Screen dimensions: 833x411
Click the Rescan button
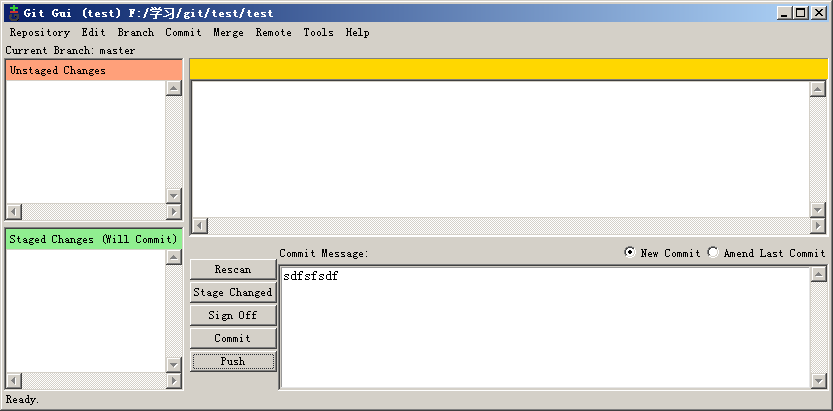[x=233, y=269]
